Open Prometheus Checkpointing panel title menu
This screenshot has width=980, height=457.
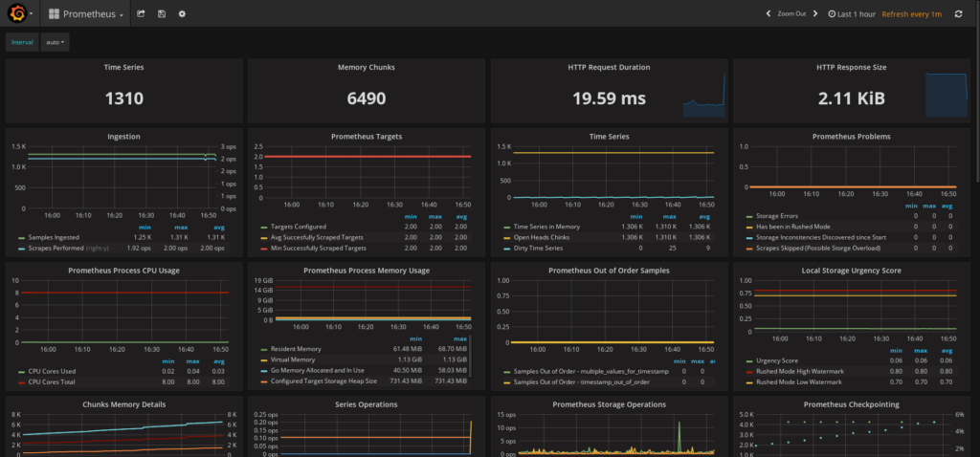851,403
